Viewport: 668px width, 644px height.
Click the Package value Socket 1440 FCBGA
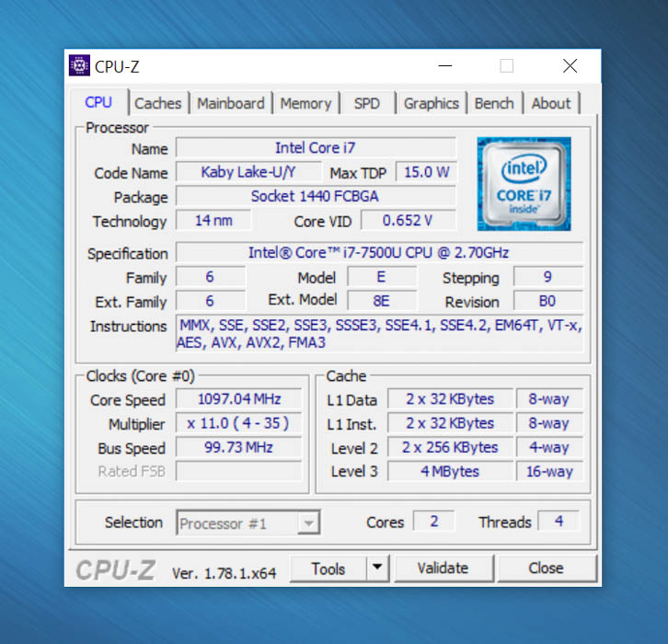[x=316, y=196]
